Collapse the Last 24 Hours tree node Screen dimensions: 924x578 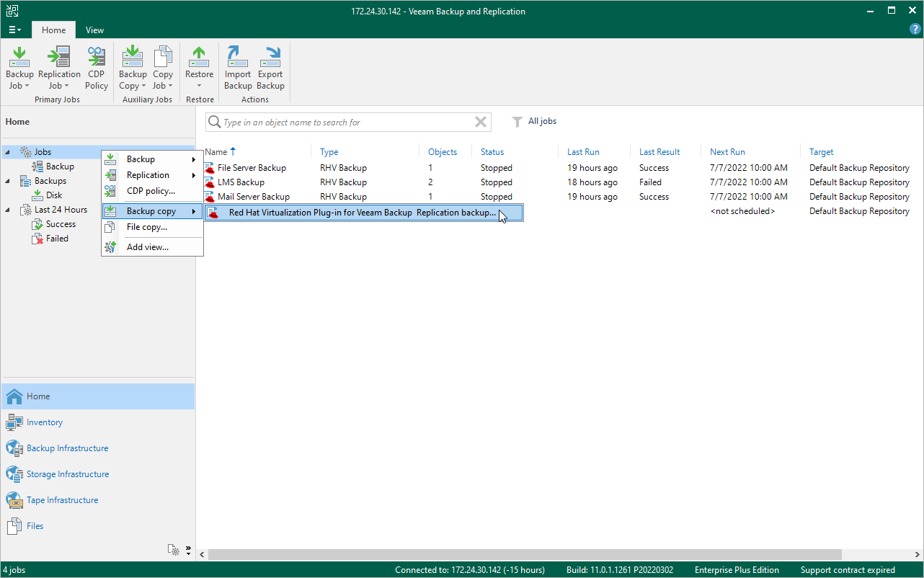click(x=8, y=210)
